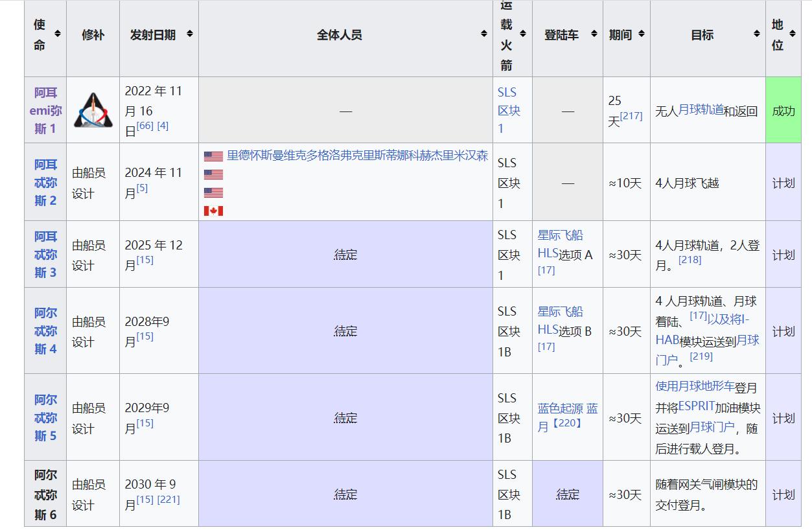
Task: Click SLS 区块 1B in Artemis 4 row
Action: 509,331
